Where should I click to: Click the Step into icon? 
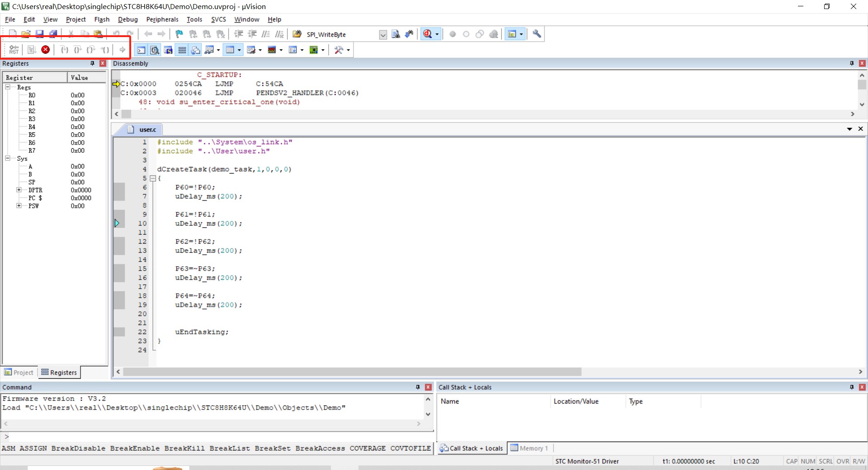point(65,50)
